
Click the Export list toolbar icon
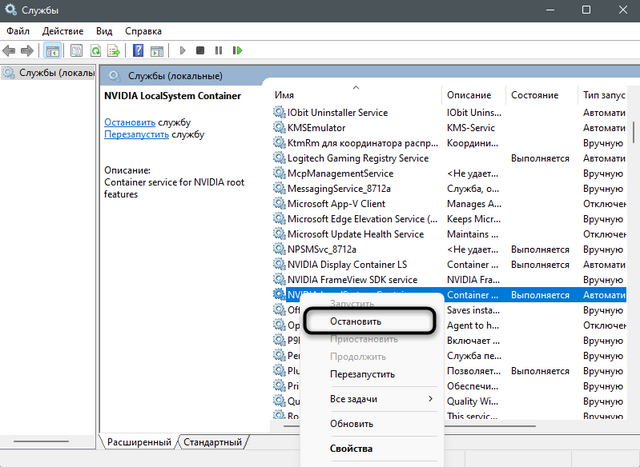[113, 51]
